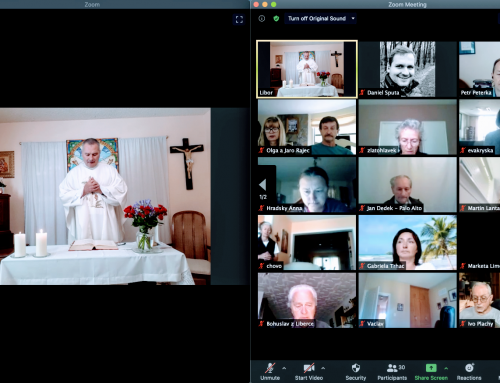The image size is (500, 383).
Task: Click muted mic icon on Vaclav
Action: click(362, 324)
